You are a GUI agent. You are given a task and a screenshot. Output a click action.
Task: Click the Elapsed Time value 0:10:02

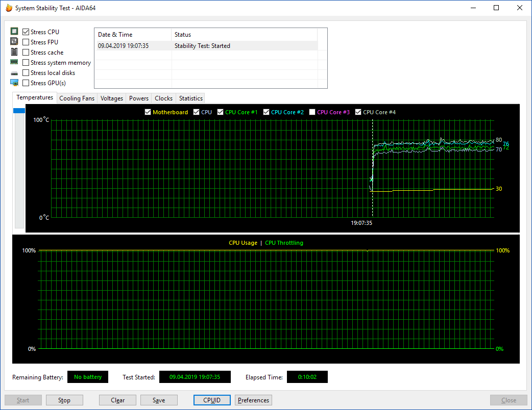point(307,377)
